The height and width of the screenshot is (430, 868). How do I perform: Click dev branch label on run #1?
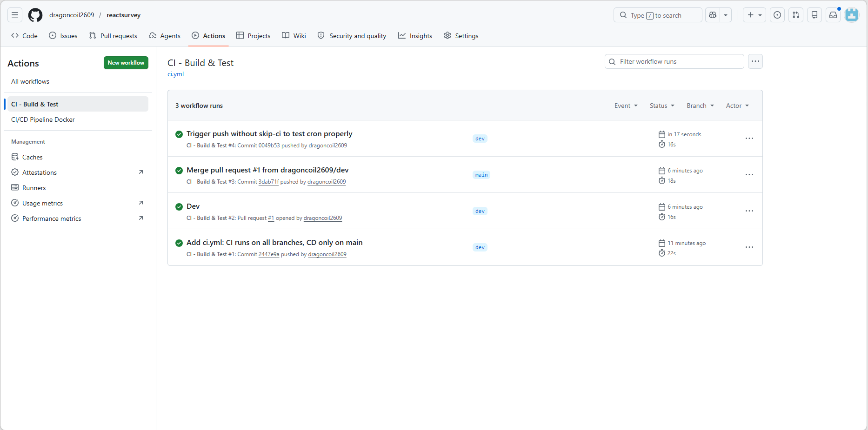click(480, 247)
